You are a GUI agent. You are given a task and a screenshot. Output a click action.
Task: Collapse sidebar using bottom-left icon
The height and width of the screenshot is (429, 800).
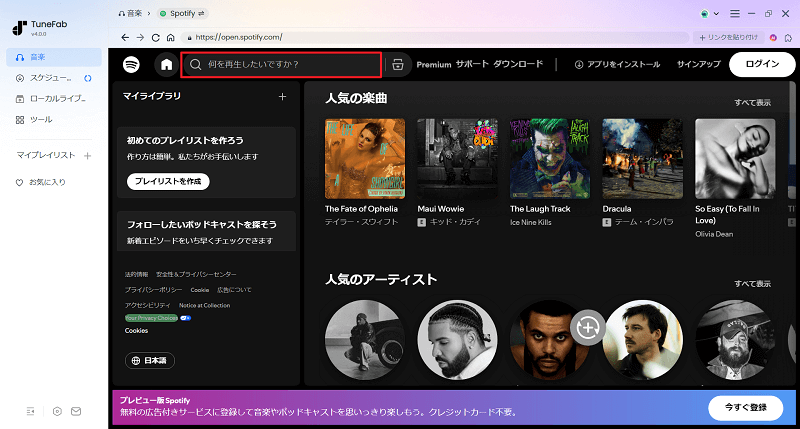pyautogui.click(x=31, y=411)
